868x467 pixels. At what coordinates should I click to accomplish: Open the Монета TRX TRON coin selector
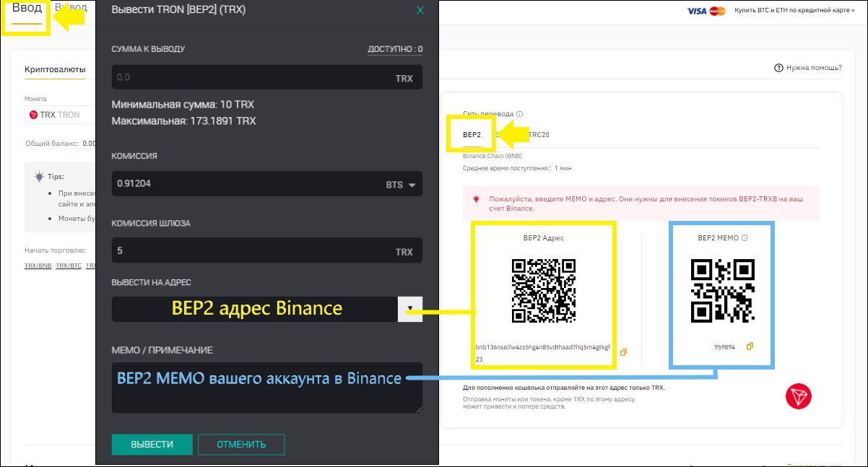coord(61,114)
